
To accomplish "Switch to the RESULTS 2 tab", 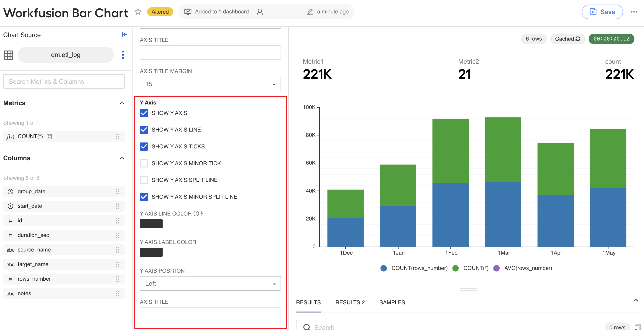I will click(x=350, y=302).
